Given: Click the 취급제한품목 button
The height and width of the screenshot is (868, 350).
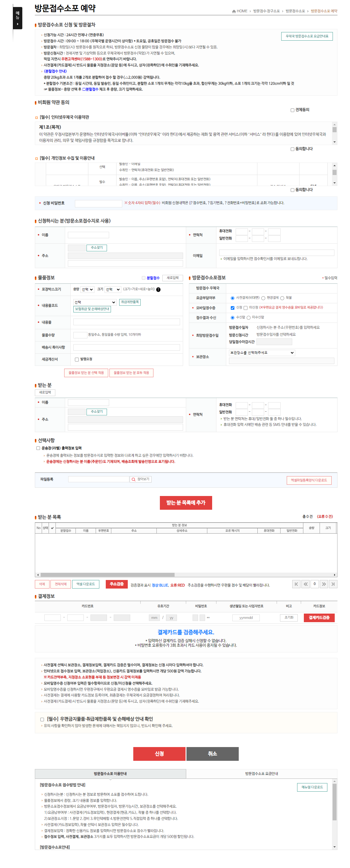Looking at the screenshot, I should pos(130,302).
